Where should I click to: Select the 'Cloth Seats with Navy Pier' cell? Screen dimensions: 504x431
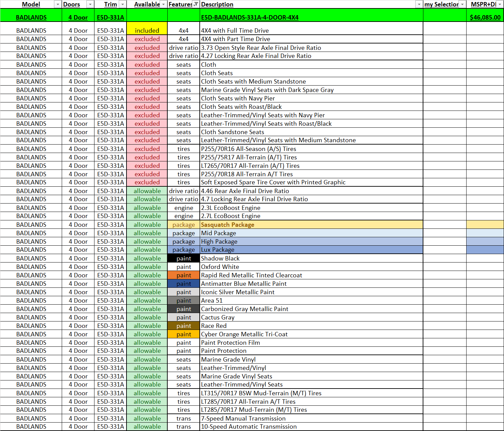312,98
